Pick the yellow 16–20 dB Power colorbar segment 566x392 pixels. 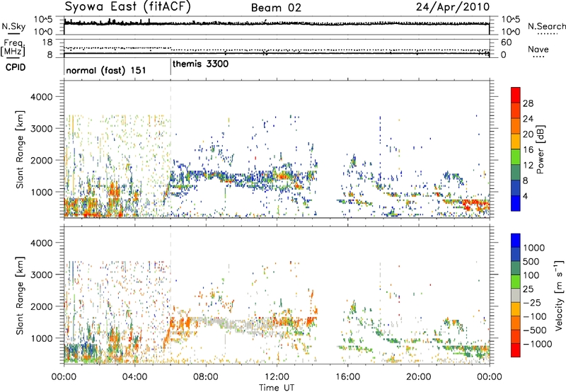[x=516, y=141]
